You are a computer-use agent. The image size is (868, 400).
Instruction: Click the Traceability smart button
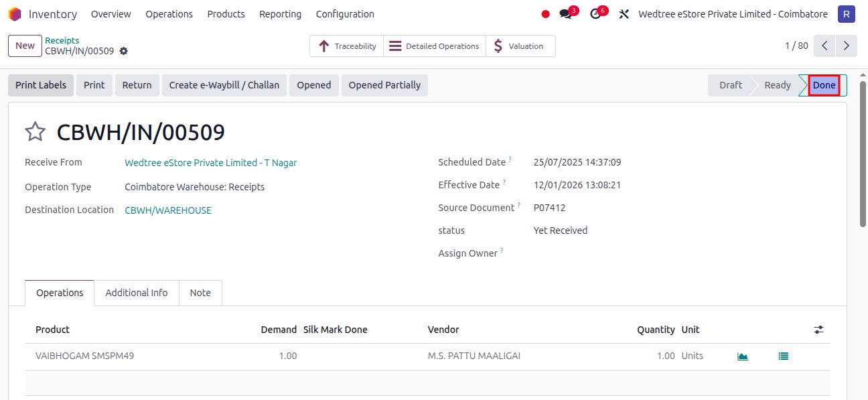coord(346,46)
